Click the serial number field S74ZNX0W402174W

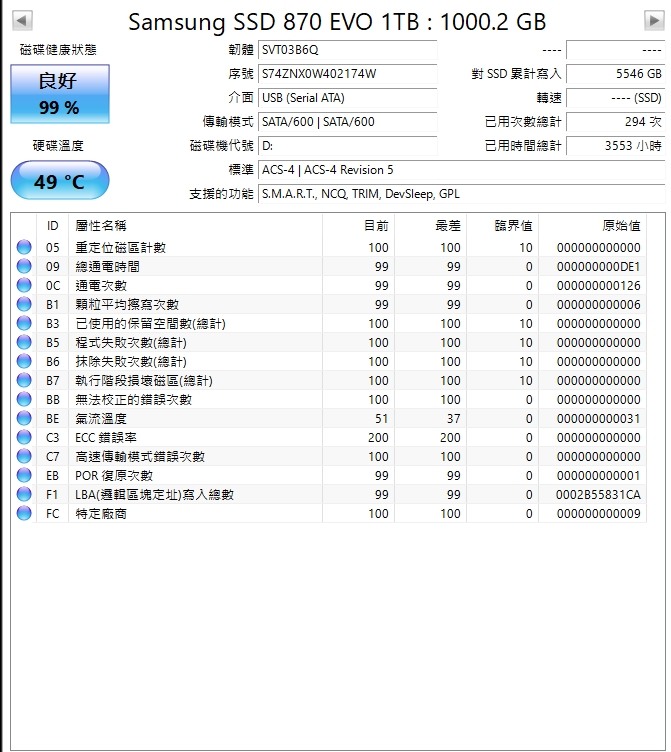coord(347,74)
